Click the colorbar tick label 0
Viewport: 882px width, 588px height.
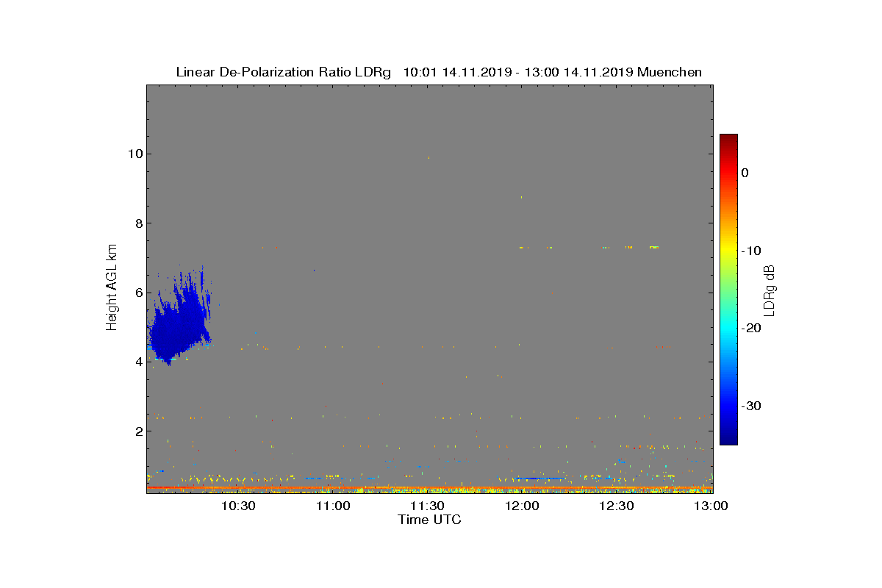745,173
